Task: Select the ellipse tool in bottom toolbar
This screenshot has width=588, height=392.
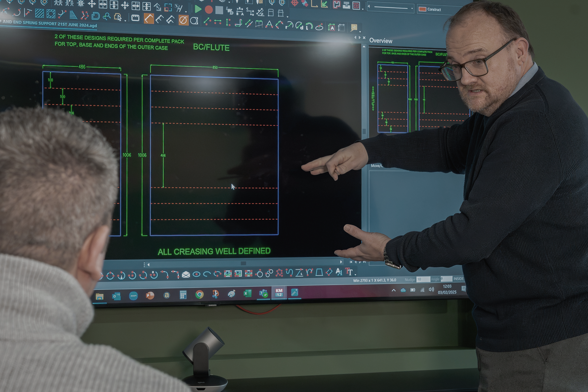Action: click(x=196, y=275)
